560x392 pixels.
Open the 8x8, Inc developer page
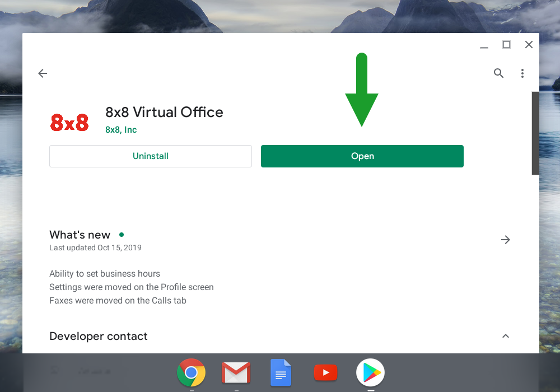pyautogui.click(x=121, y=129)
